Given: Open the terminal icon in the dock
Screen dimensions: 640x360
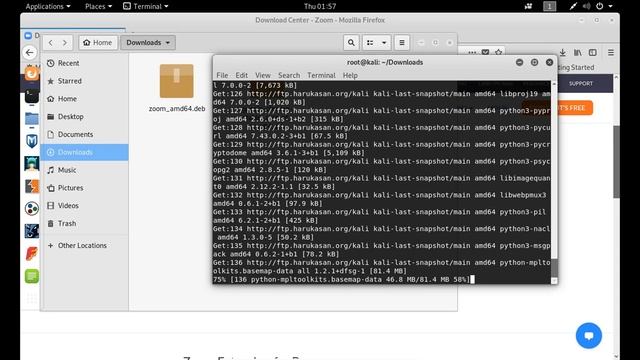Looking at the screenshot, I should click(x=31, y=96).
